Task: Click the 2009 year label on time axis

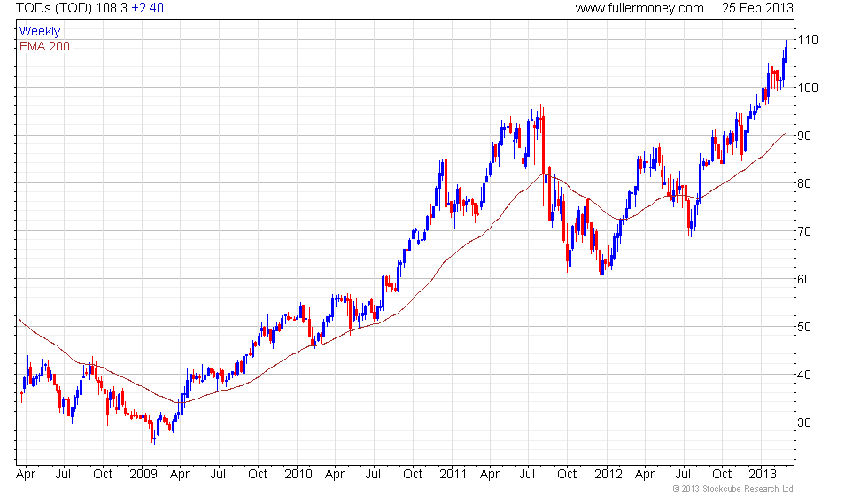Action: click(x=143, y=475)
